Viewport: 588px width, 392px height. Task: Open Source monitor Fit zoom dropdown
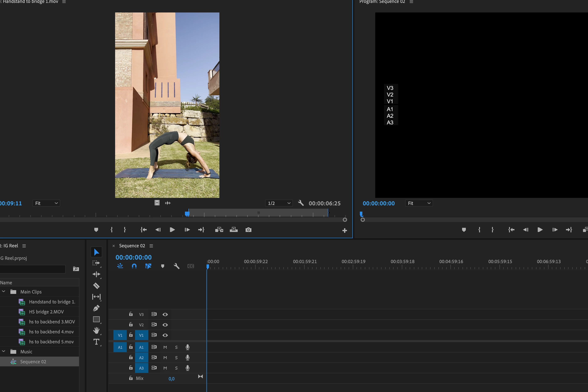point(46,203)
